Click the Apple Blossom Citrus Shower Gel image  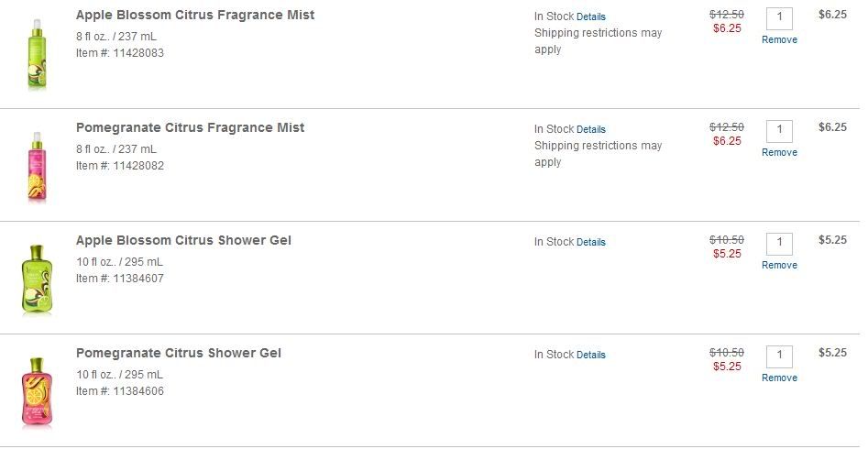click(37, 280)
